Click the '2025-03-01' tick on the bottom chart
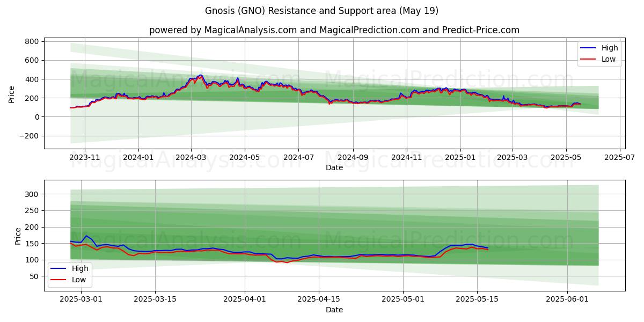The width and height of the screenshot is (644, 322). tap(81, 300)
